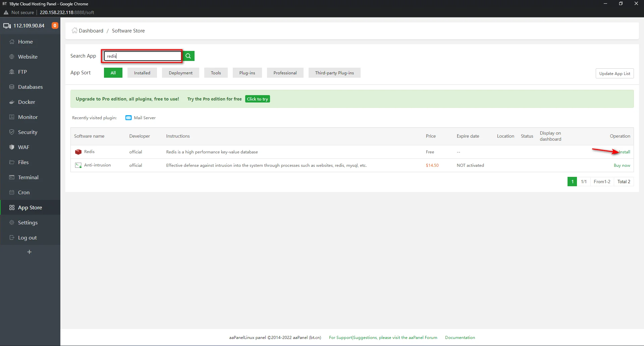
Task: Click the Cron calendar icon
Action: (x=12, y=193)
